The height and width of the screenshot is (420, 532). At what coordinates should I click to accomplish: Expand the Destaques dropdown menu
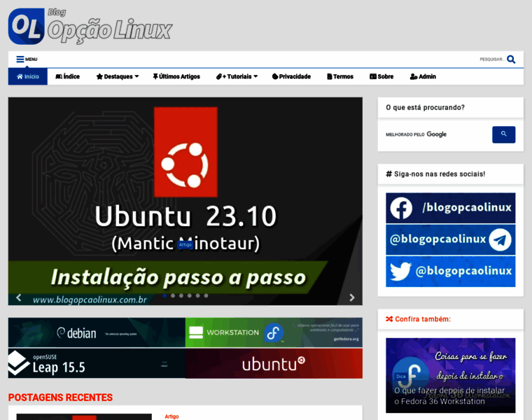point(118,77)
